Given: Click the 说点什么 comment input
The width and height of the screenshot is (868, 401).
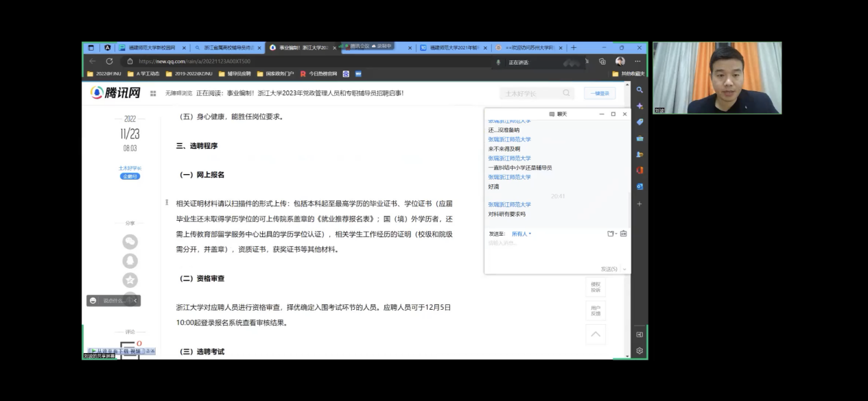Looking at the screenshot, I should coord(115,300).
